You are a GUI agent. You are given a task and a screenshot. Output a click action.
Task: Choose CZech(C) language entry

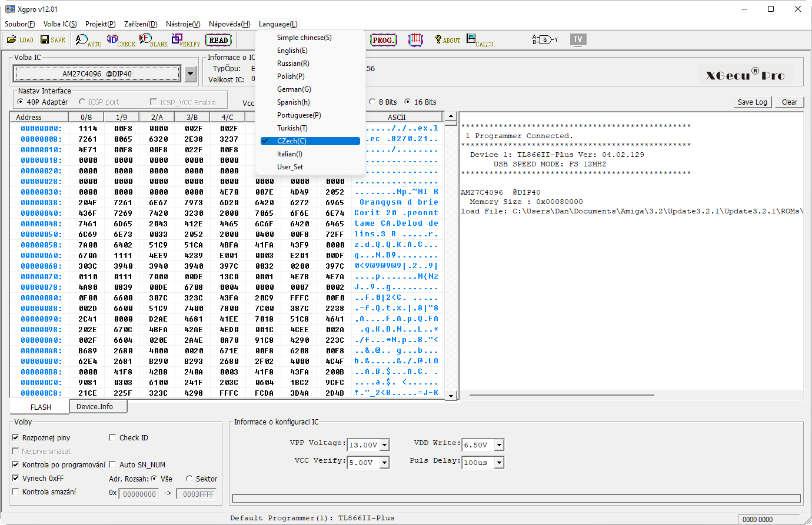tap(310, 141)
